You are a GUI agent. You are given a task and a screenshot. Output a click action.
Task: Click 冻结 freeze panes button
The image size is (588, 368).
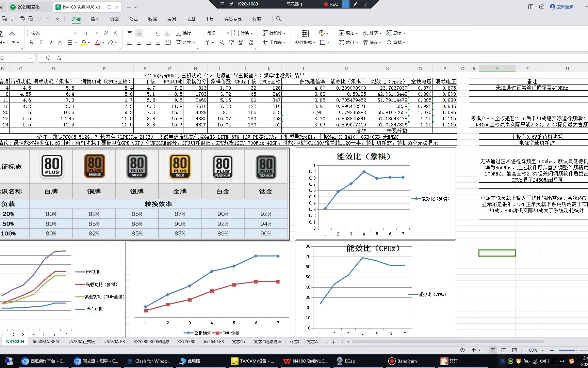396,33
